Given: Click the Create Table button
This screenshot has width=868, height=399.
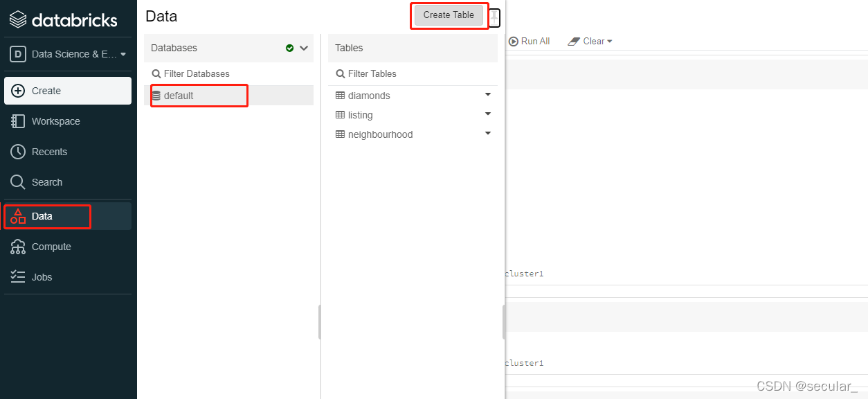Looking at the screenshot, I should tap(449, 15).
